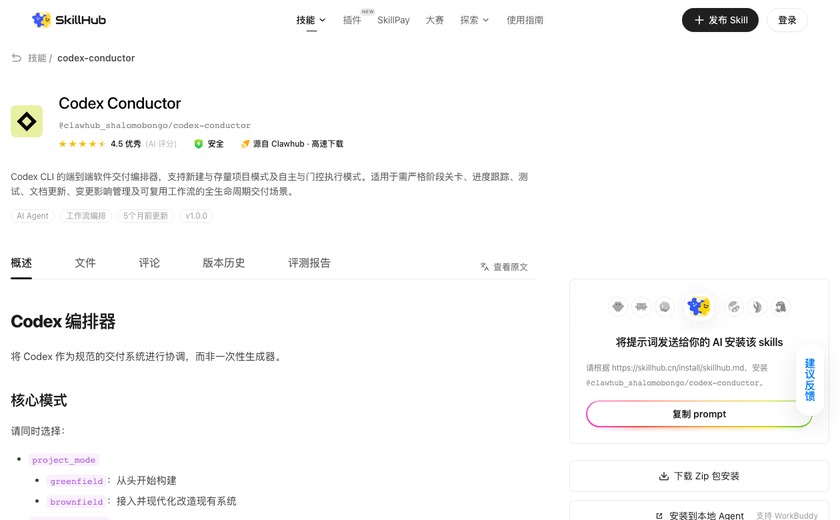Click the download icon on Zip button
The width and height of the screenshot is (840, 520).
(664, 476)
